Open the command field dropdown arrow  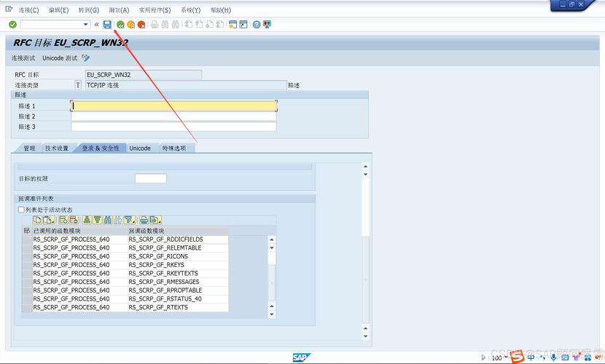tap(86, 25)
